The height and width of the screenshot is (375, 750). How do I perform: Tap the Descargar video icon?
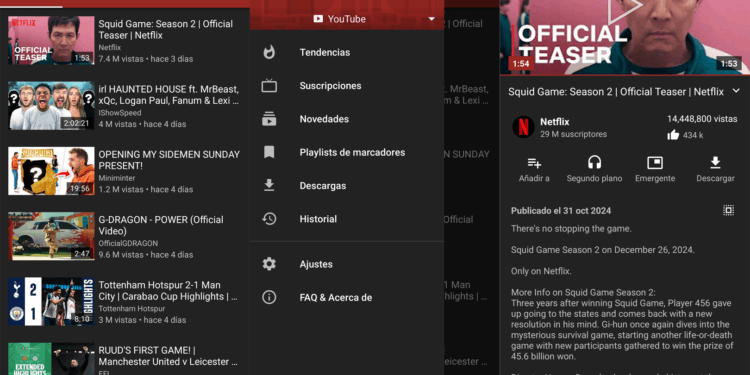pos(715,163)
